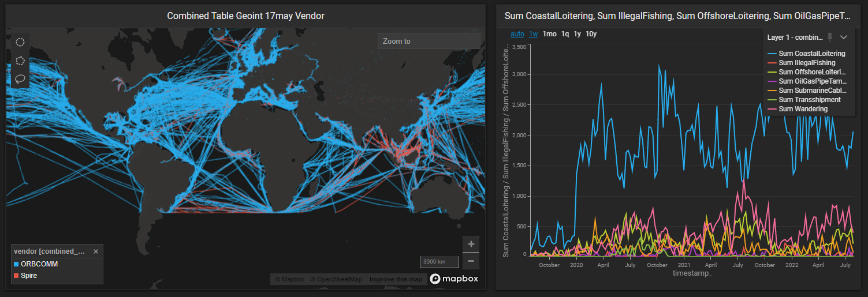Toggle Sum CoastalLoitering series visibility
The height and width of the screenshot is (297, 868).
pyautogui.click(x=811, y=54)
